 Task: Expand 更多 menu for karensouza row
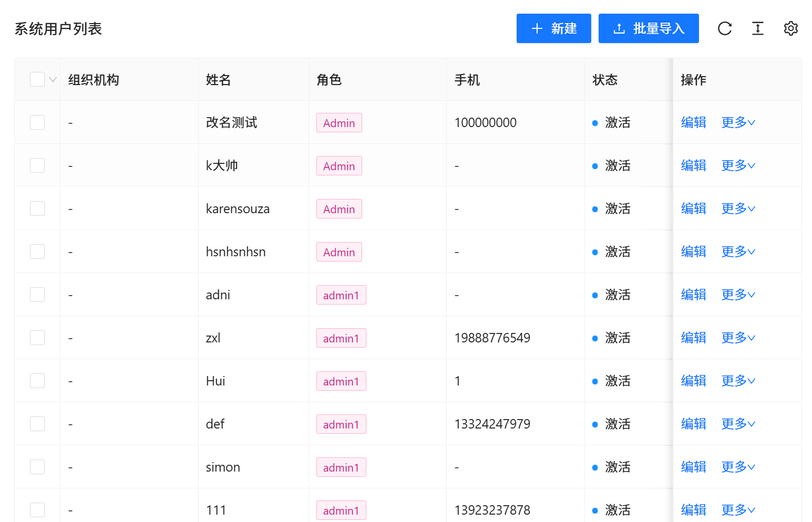tap(738, 208)
